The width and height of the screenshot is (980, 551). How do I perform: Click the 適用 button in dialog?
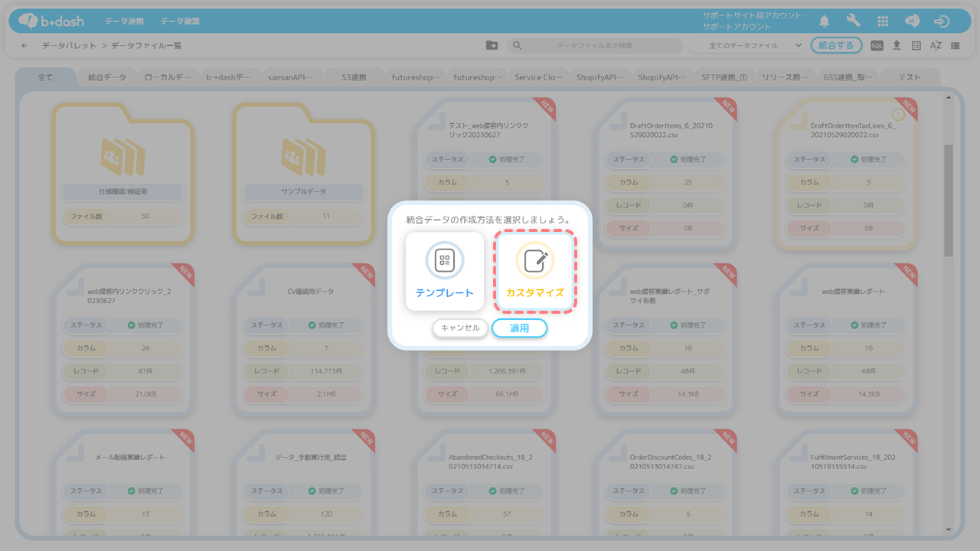[519, 328]
